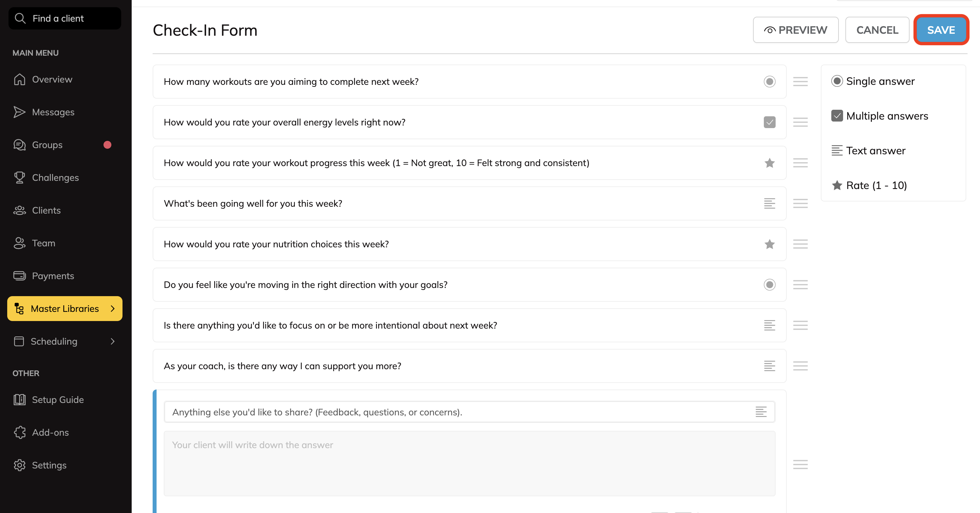Viewport: 980px width, 513px height.
Task: Select the Single answer question type
Action: tap(873, 81)
